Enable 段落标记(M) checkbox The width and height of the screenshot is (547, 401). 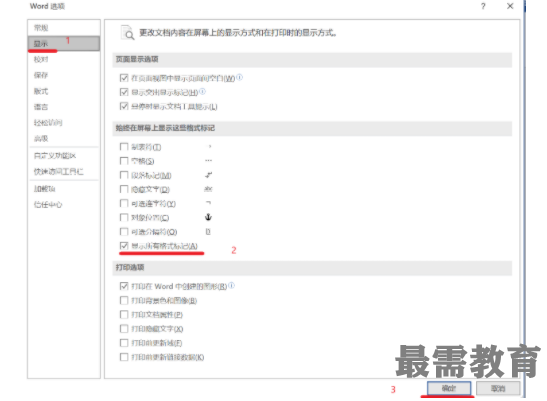[x=124, y=175]
